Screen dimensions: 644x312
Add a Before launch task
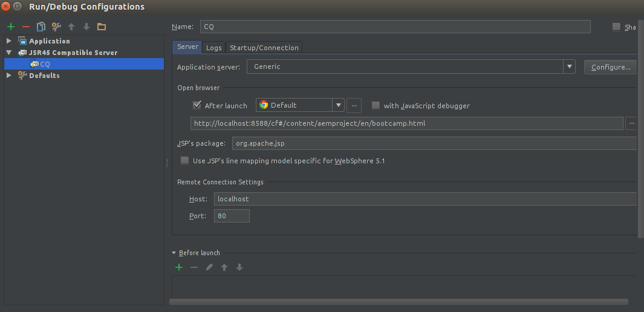[x=178, y=267]
